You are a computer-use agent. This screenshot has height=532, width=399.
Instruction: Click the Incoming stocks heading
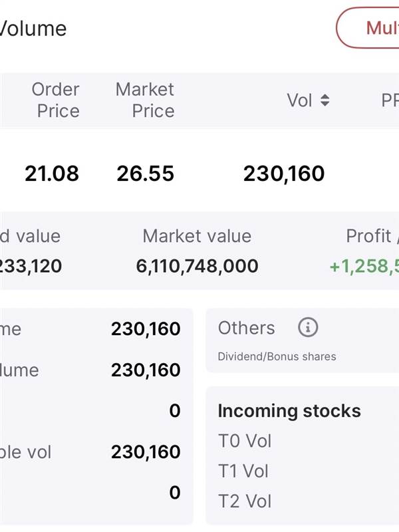289,411
